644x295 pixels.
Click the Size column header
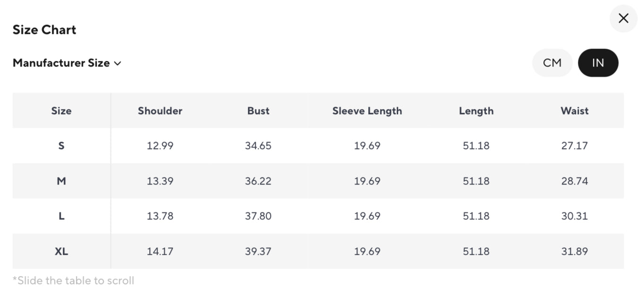(61, 111)
